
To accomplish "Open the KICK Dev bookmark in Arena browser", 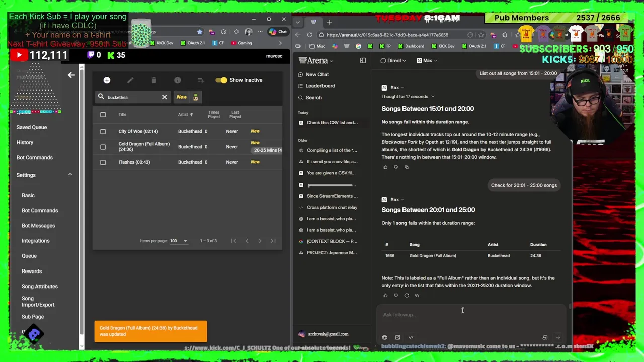I will tap(443, 46).
